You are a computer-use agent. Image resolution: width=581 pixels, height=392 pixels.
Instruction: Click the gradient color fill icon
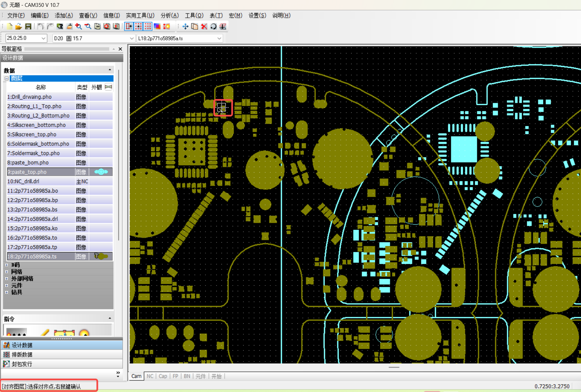point(157,26)
